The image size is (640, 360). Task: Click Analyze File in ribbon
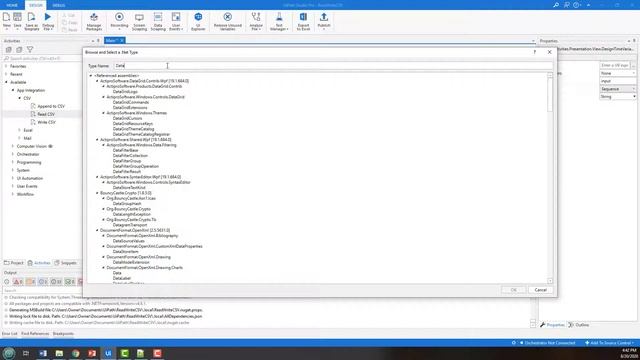tap(256, 21)
